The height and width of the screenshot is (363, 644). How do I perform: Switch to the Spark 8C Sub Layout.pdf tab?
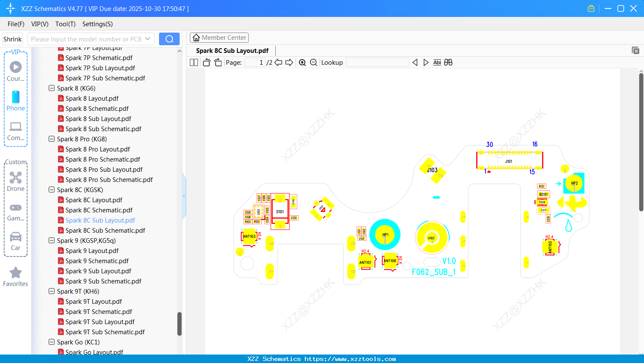click(232, 50)
